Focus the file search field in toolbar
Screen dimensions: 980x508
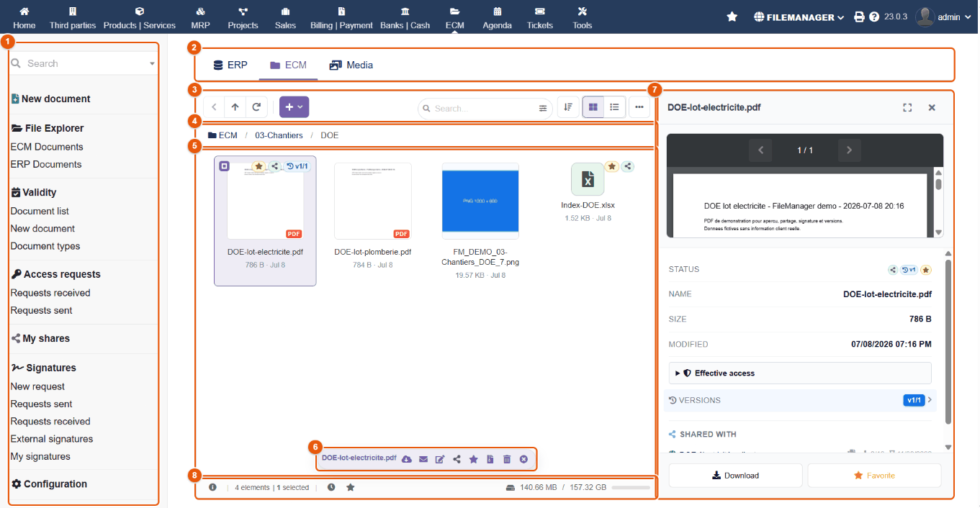(x=484, y=109)
